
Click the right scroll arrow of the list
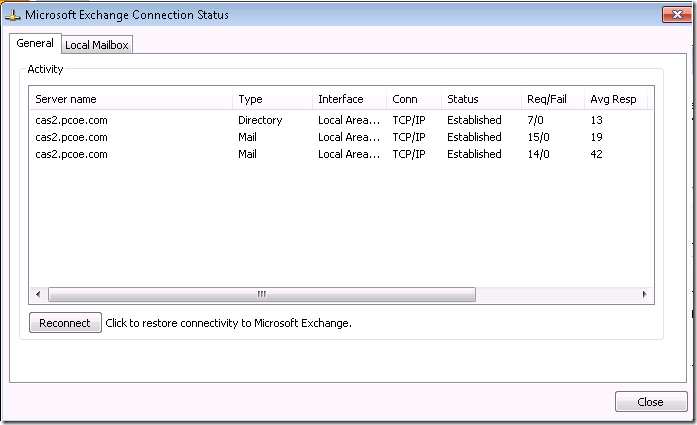pyautogui.click(x=645, y=294)
